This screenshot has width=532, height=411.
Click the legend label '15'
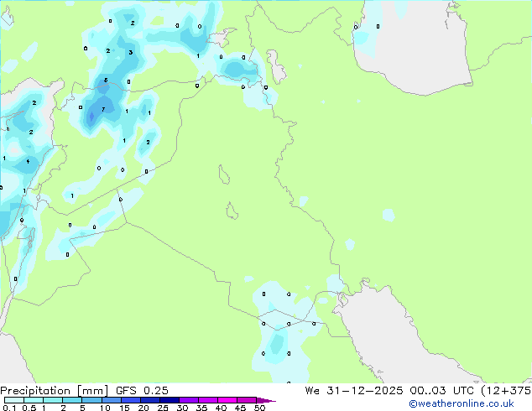[124, 408]
